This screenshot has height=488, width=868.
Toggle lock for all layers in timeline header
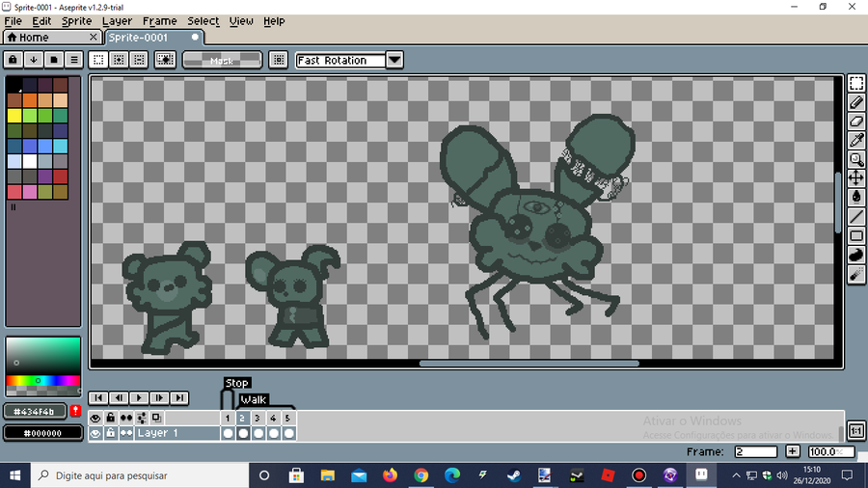pyautogui.click(x=111, y=418)
